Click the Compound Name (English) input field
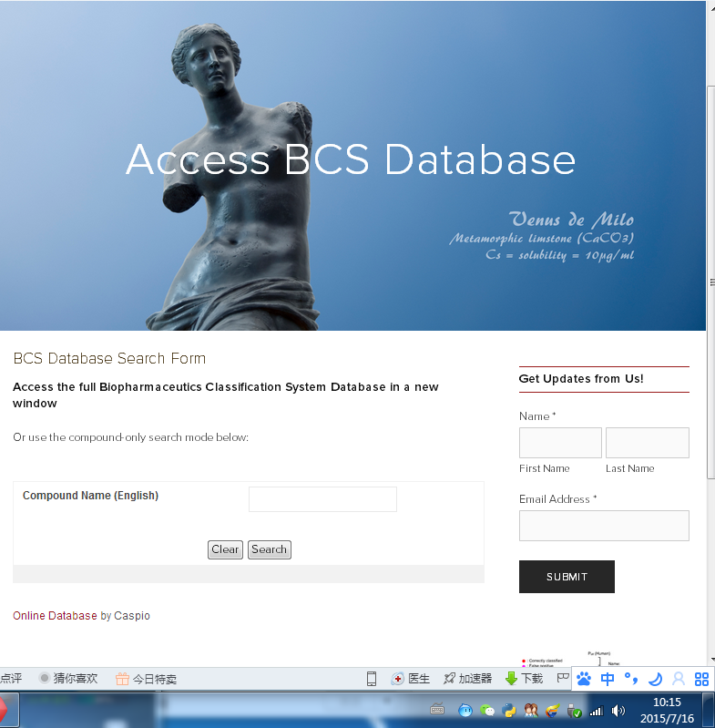 [x=322, y=499]
